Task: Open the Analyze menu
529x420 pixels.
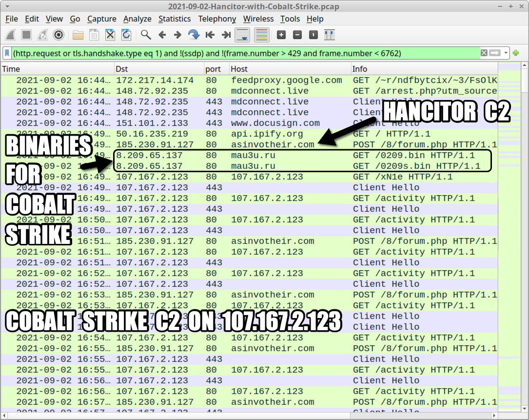Action: [x=137, y=19]
